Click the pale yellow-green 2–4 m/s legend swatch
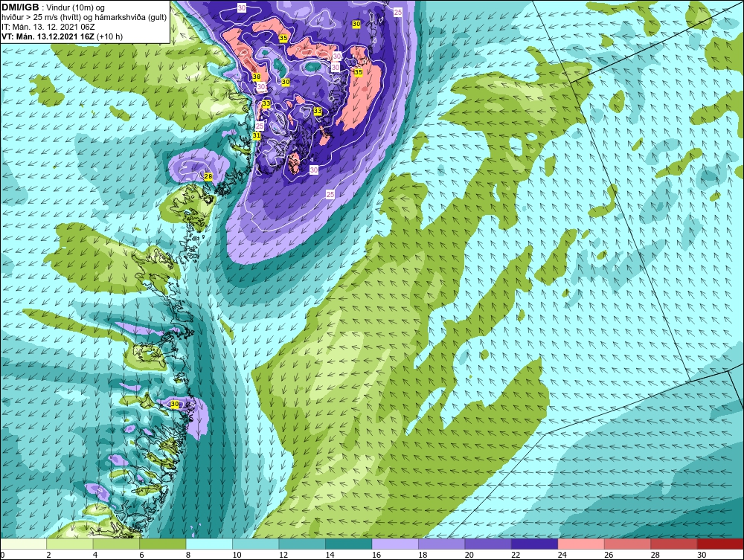Screen dimensions: 744x560 (x=70, y=544)
